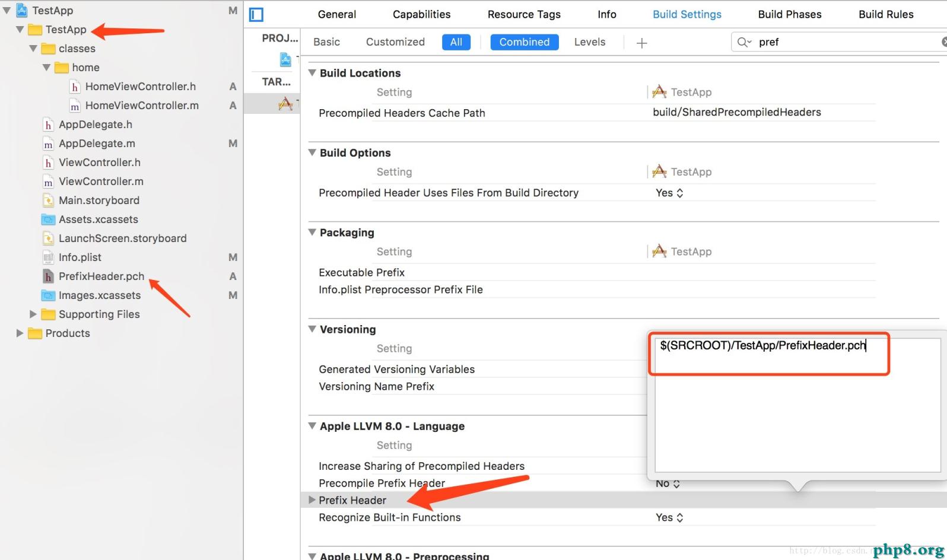Click the PrefixHeader.pch file icon

pos(48,276)
